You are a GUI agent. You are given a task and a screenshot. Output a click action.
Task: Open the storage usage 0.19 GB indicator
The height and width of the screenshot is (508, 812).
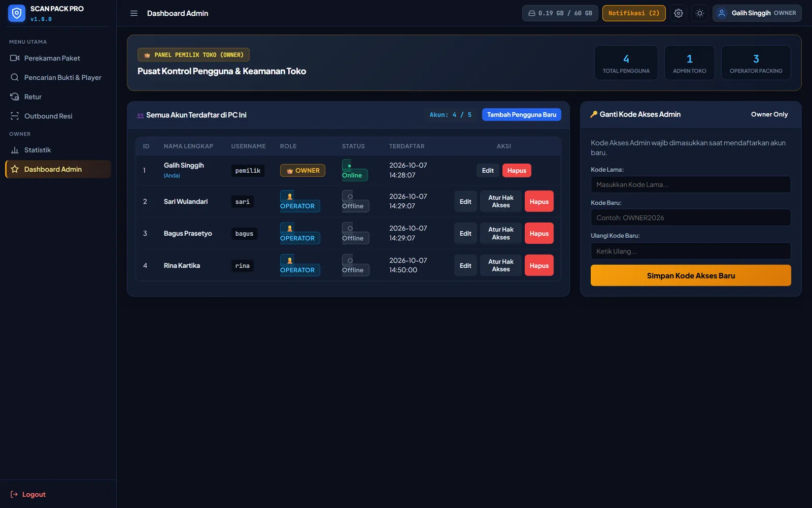(x=560, y=13)
